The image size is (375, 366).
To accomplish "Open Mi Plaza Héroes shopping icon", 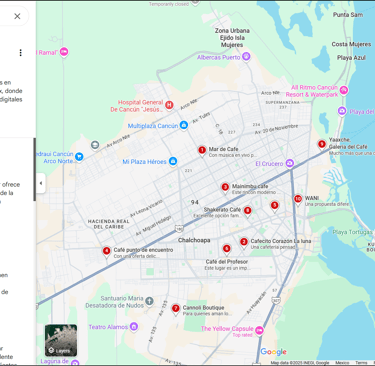I will (x=173, y=162).
